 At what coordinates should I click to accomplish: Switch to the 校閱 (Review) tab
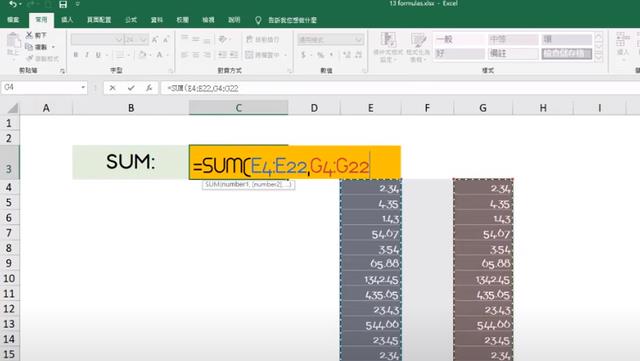click(182, 20)
